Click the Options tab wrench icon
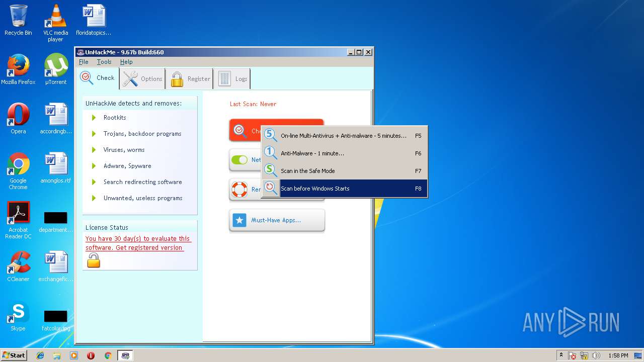The image size is (644, 362). pos(130,78)
